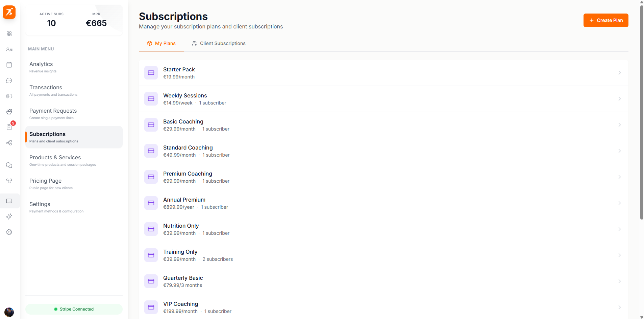
Task: Click the dumbbell workouts icon
Action: 9,96
